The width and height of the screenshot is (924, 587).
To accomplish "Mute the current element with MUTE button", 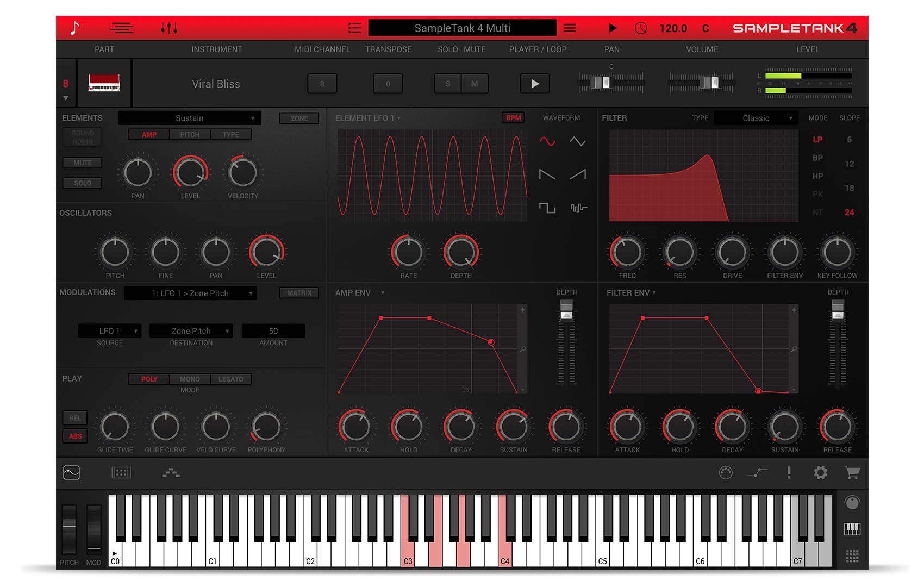I will click(x=82, y=163).
